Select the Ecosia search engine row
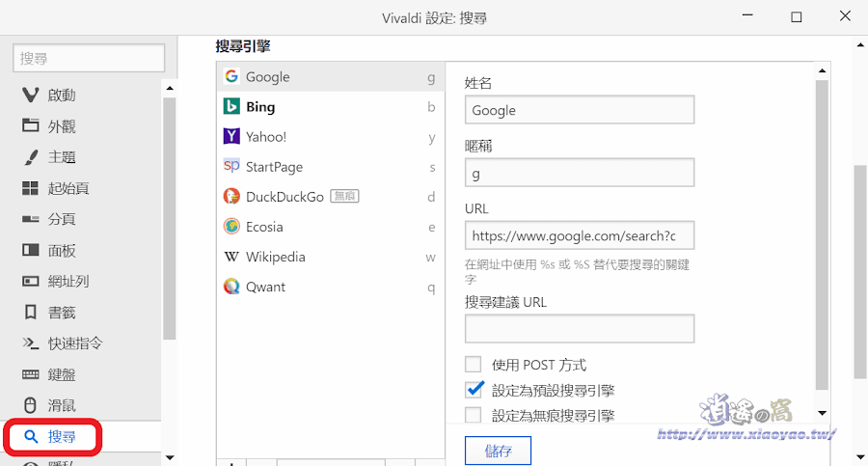 [331, 227]
